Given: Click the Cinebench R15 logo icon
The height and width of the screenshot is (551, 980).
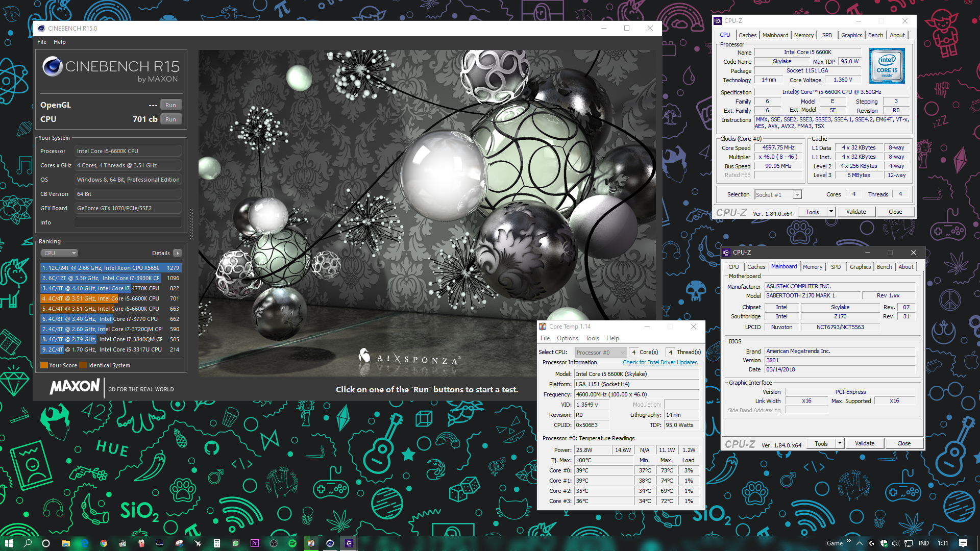Looking at the screenshot, I should (x=53, y=66).
